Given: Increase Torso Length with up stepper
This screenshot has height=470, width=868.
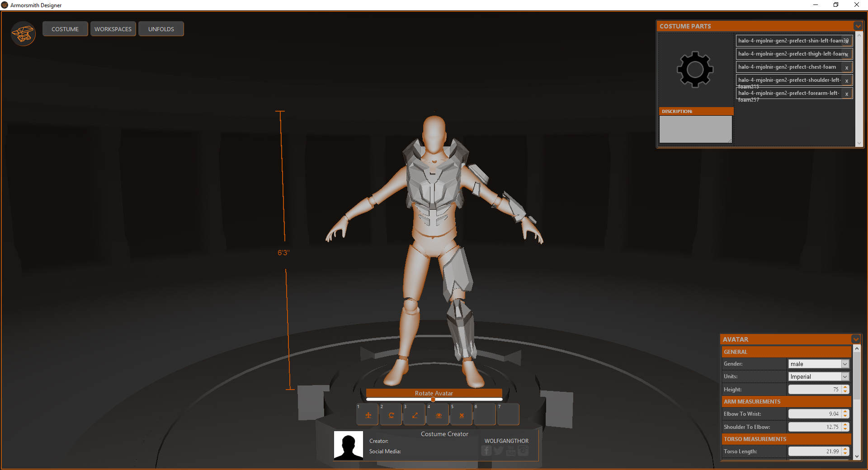Looking at the screenshot, I should 845,449.
